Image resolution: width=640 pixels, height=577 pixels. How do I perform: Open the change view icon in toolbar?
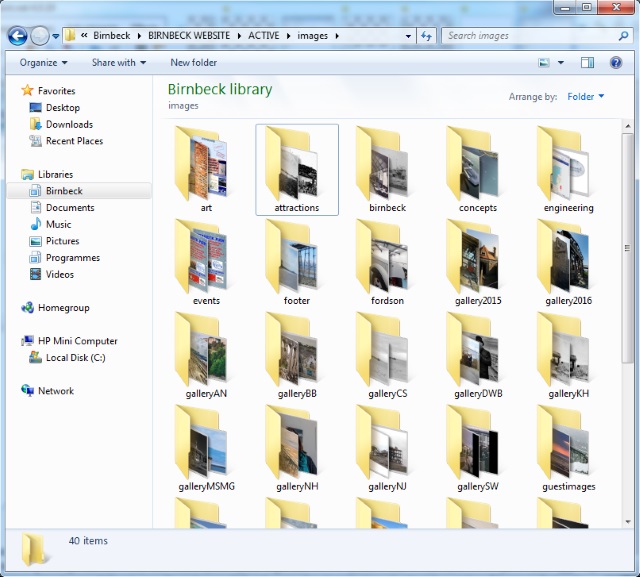545,62
